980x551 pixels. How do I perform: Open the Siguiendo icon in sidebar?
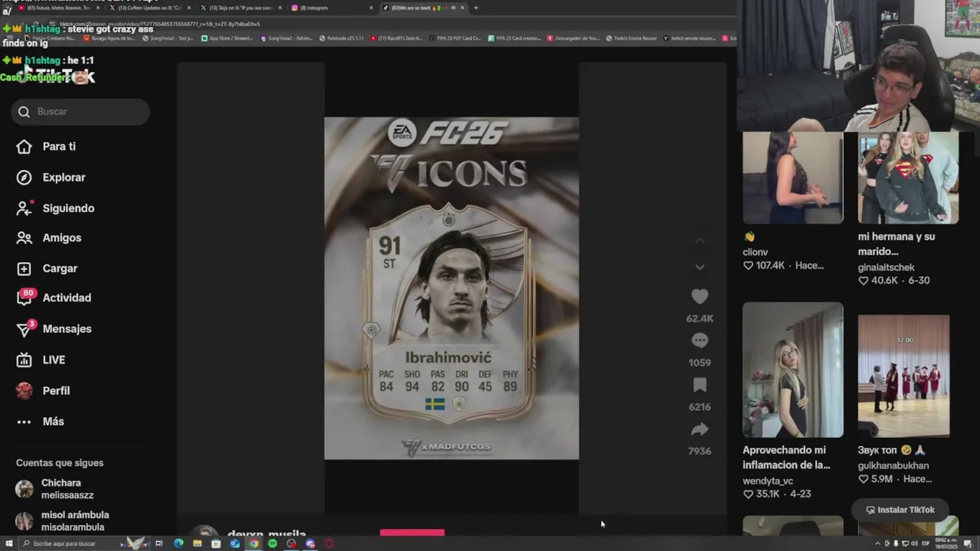24,208
